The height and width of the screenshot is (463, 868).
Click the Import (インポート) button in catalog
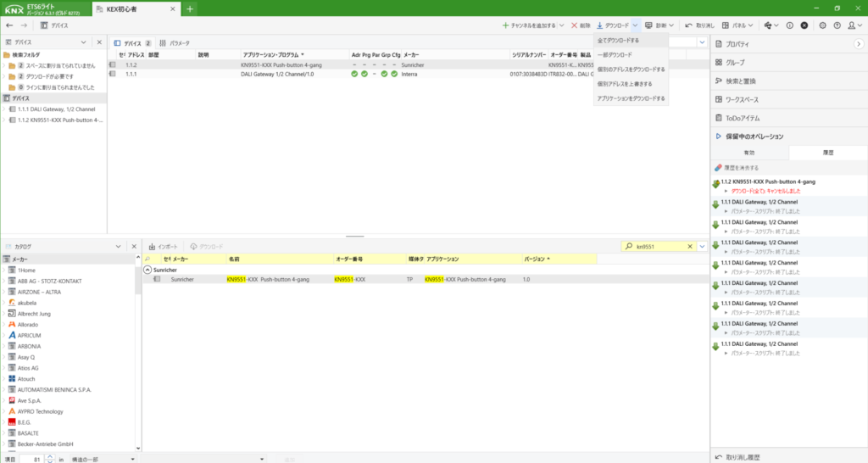click(162, 246)
